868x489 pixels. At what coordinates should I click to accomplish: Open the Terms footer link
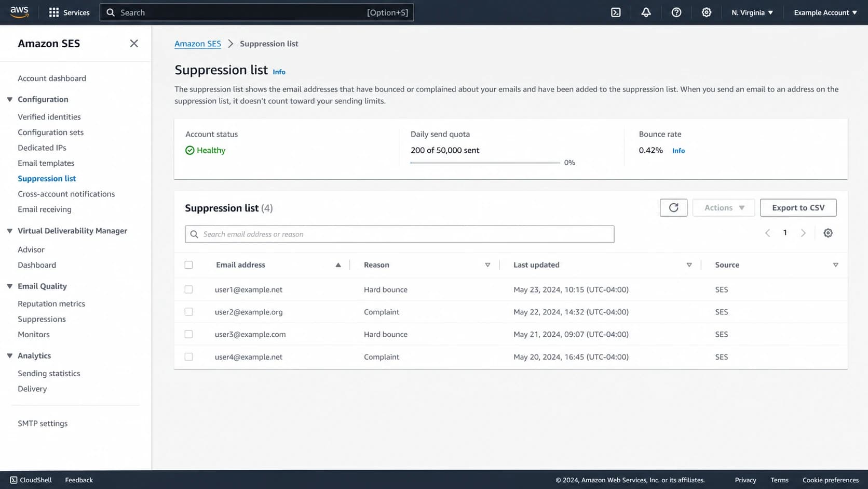point(779,480)
